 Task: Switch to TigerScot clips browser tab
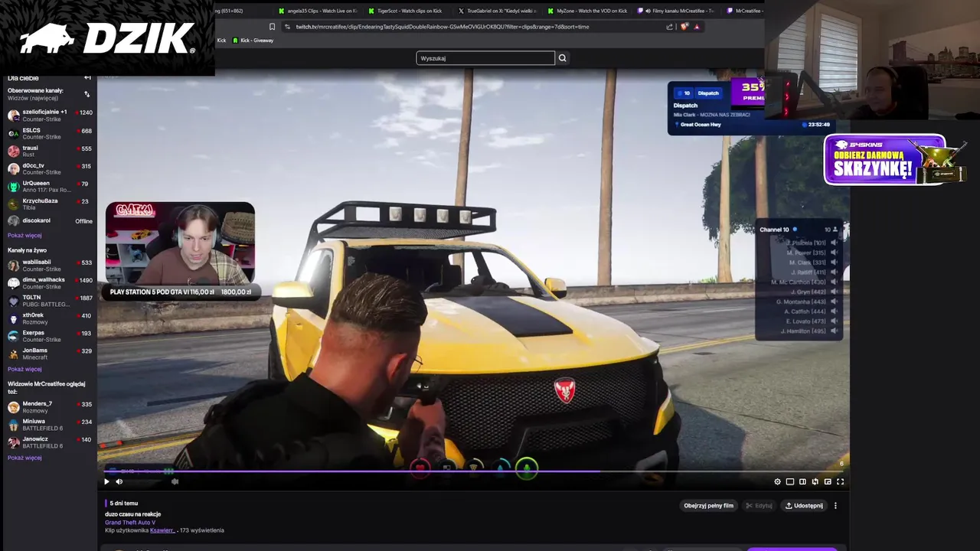click(x=405, y=11)
